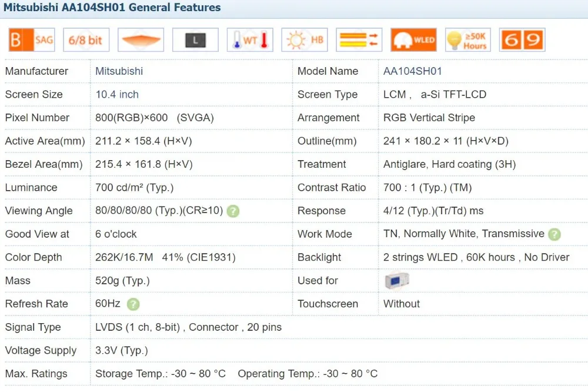Viewport: 588px width, 392px height.
Task: Click the Manufacturer row label
Action: 36,71
